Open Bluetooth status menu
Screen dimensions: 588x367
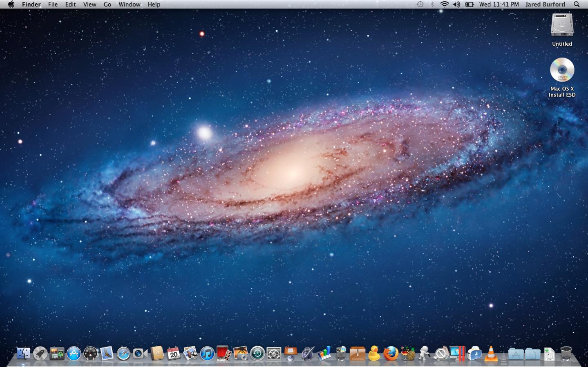coord(432,4)
